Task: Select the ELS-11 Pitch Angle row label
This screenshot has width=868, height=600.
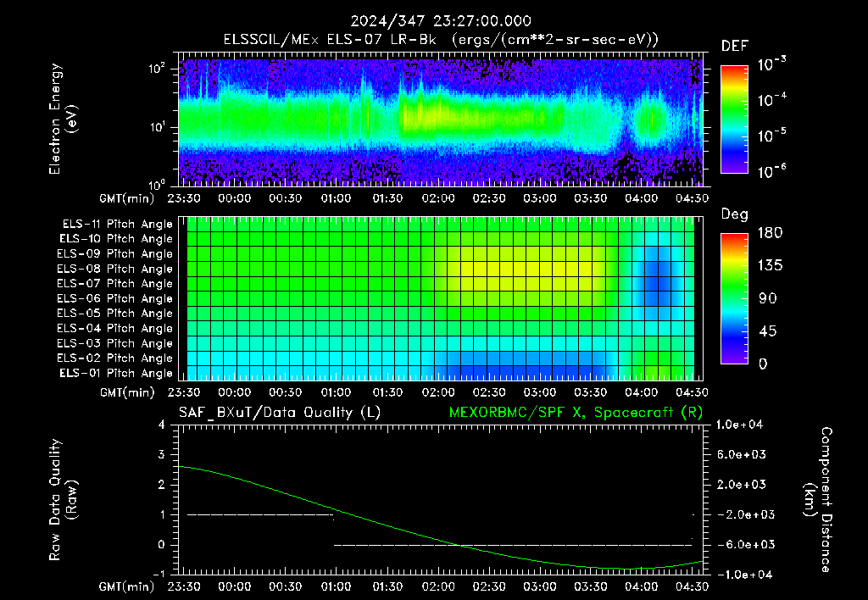Action: (x=117, y=225)
